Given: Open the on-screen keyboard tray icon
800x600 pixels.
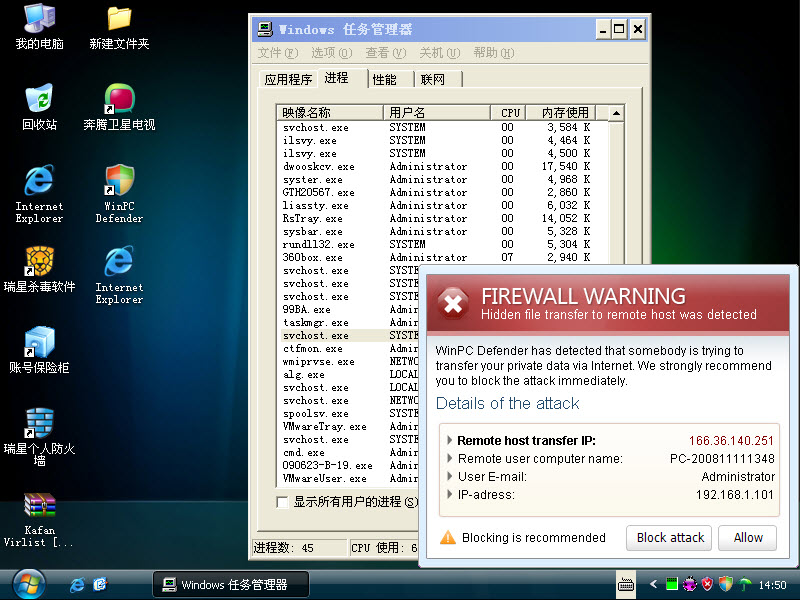Looking at the screenshot, I should (626, 585).
